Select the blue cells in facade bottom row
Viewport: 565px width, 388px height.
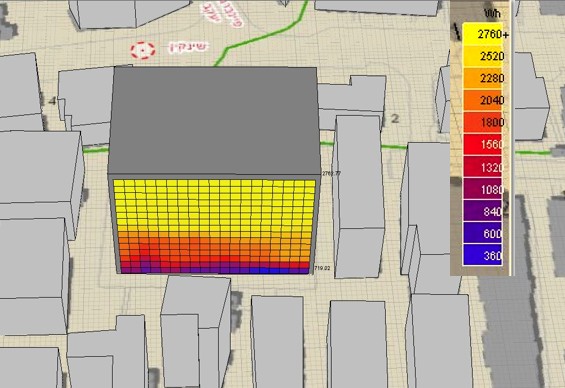point(269,270)
